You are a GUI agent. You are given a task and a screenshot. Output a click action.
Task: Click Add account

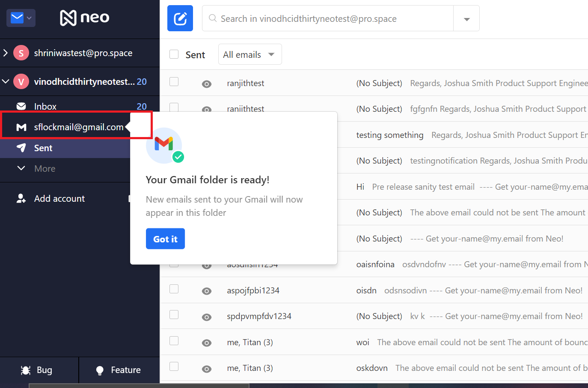[x=59, y=199]
